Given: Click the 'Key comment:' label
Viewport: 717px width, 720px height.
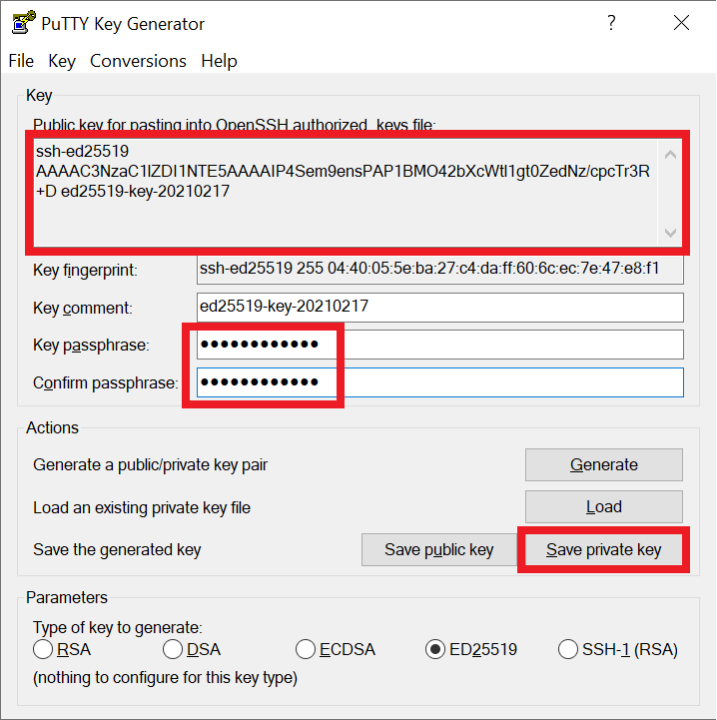Looking at the screenshot, I should click(x=83, y=308).
